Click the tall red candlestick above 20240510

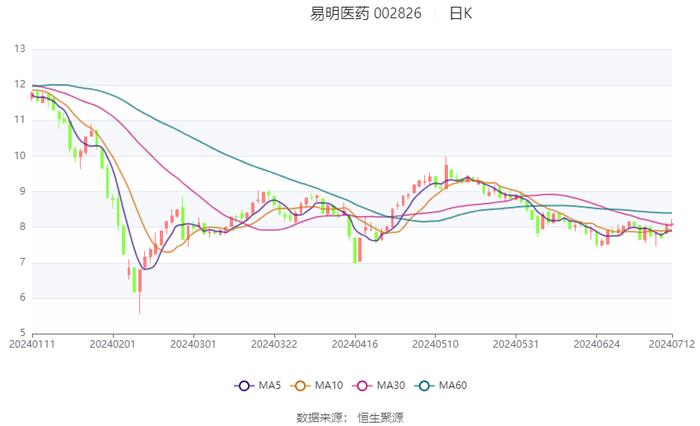pos(446,173)
